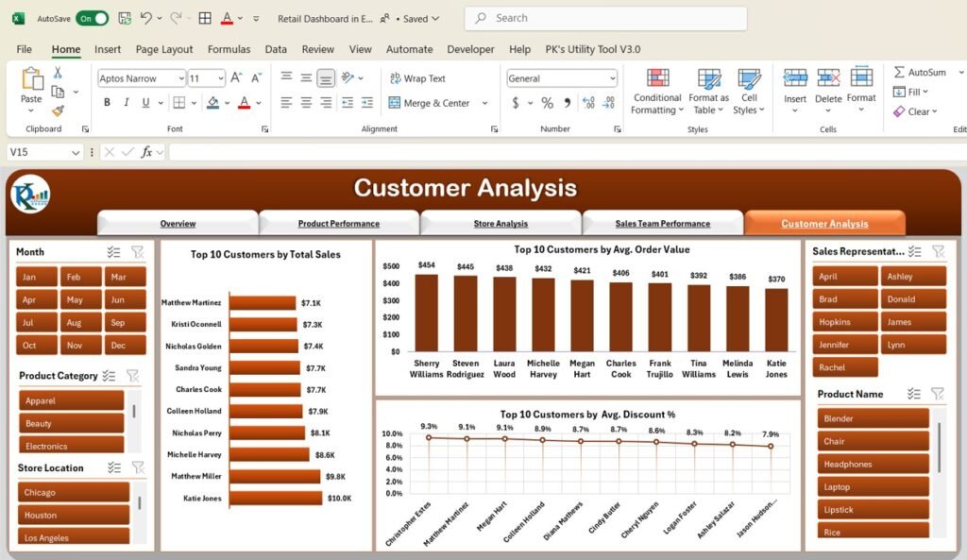Select the Jan button in the Month slicer
967x560 pixels.
35,276
